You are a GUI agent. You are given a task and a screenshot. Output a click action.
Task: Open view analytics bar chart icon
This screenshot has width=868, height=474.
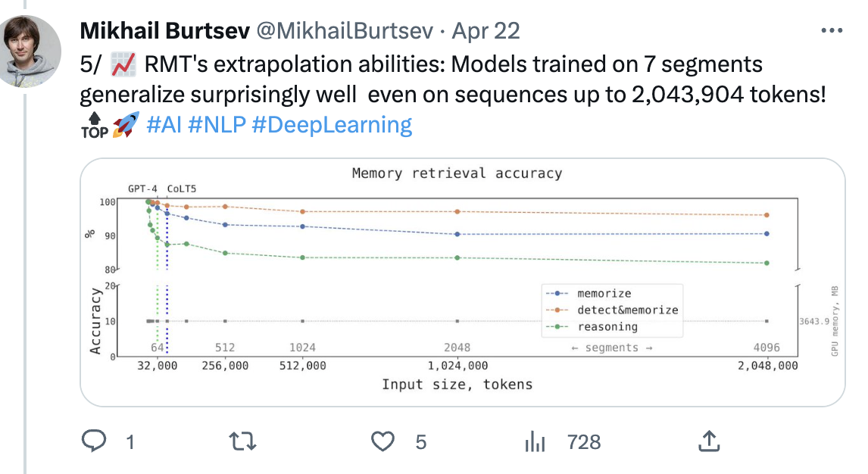[535, 441]
